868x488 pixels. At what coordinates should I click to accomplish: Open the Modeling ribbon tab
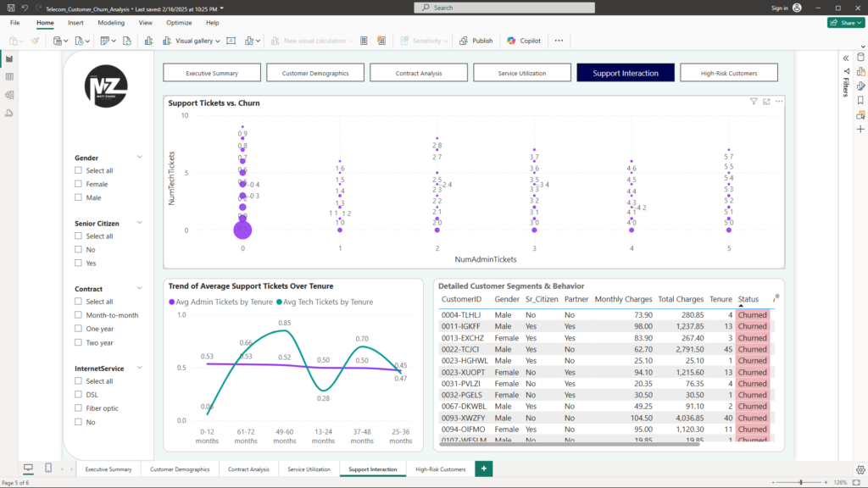click(111, 23)
